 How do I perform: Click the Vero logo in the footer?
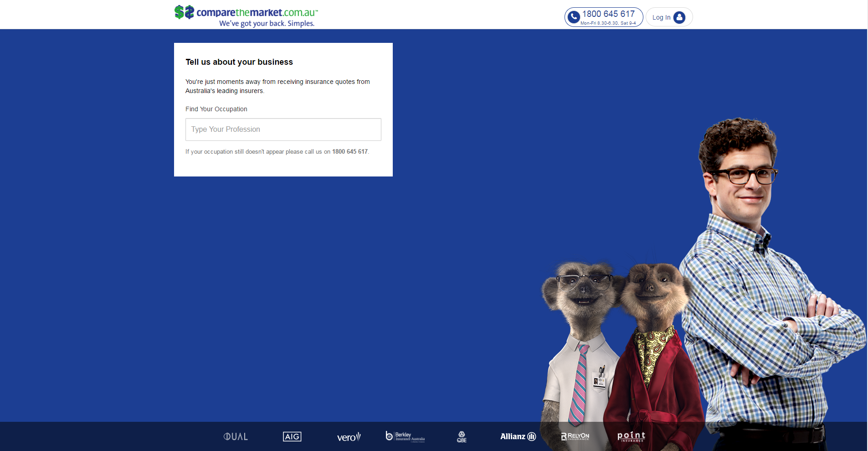(348, 436)
